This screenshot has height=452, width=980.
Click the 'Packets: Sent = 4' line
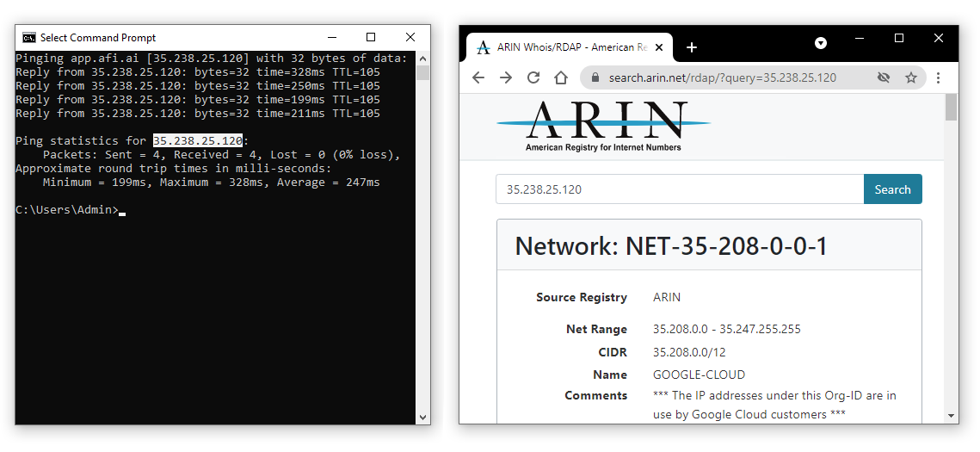[221, 155]
